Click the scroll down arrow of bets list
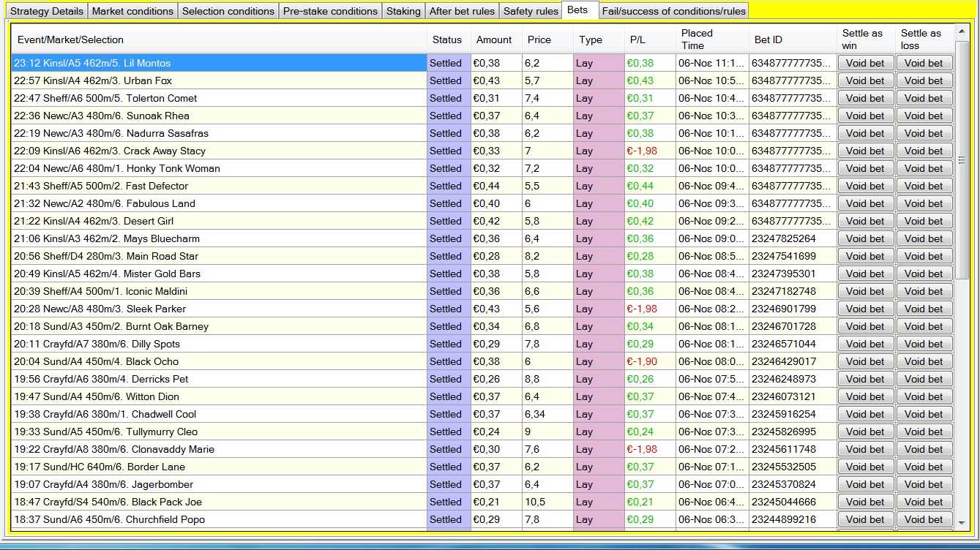Screen dimensions: 980x550 click(x=962, y=522)
